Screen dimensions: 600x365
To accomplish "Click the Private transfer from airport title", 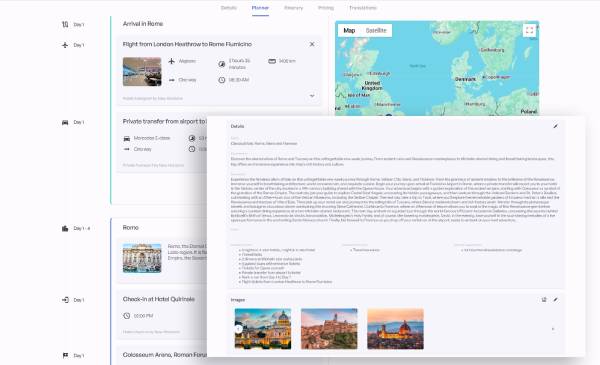I will 165,121.
